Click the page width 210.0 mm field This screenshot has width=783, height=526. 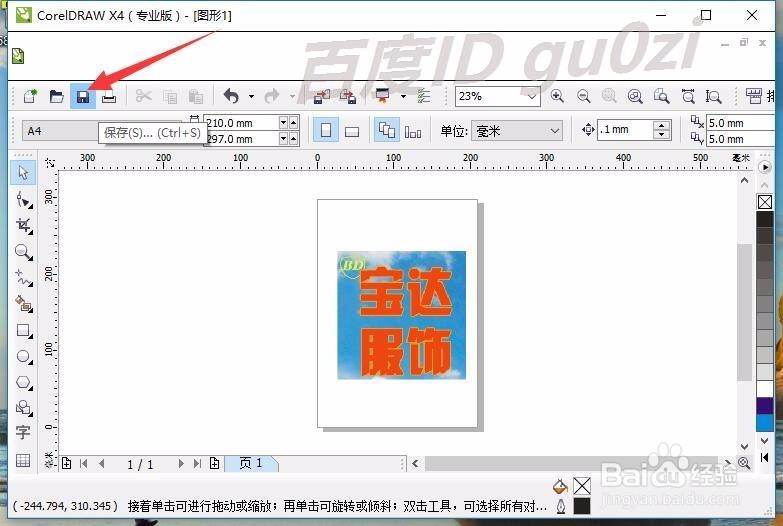click(x=241, y=123)
